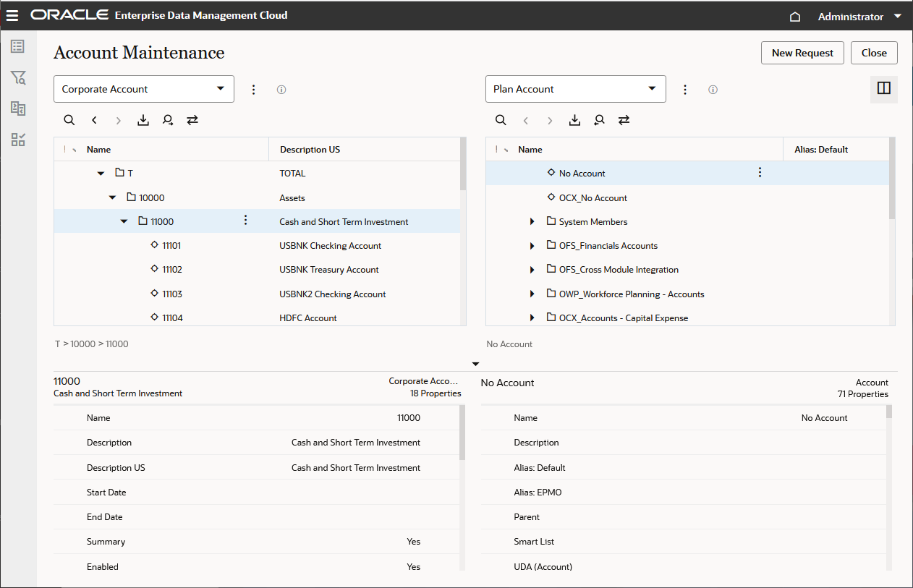The width and height of the screenshot is (913, 588).
Task: Locate node icon in Plan Account toolbar
Action: pyautogui.click(x=599, y=120)
